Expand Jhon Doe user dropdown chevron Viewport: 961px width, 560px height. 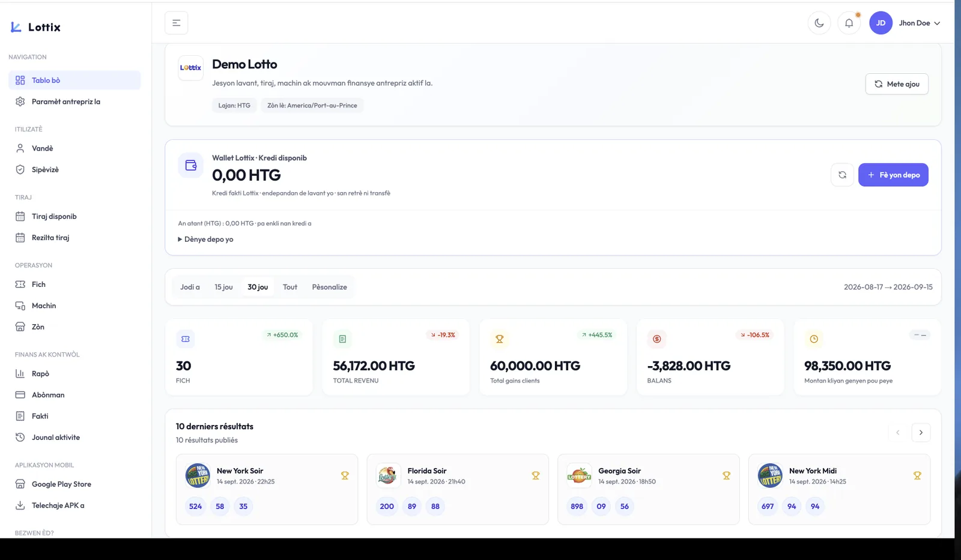(x=937, y=23)
